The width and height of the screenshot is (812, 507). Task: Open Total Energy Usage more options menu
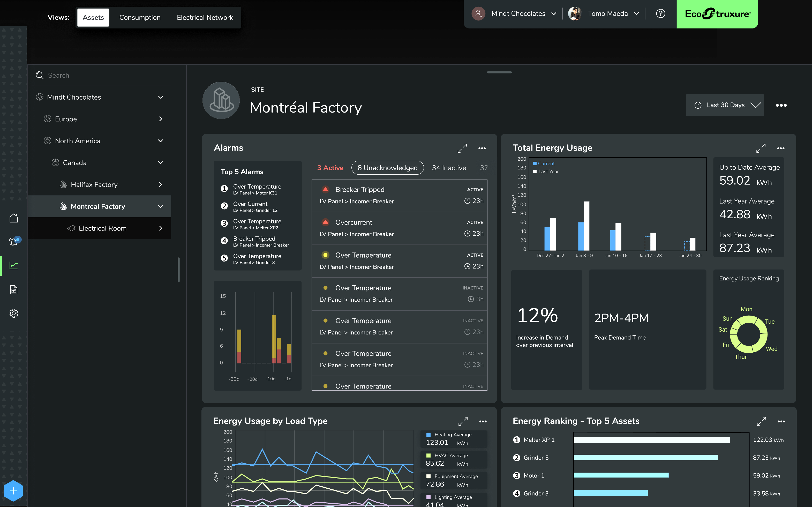[781, 148]
